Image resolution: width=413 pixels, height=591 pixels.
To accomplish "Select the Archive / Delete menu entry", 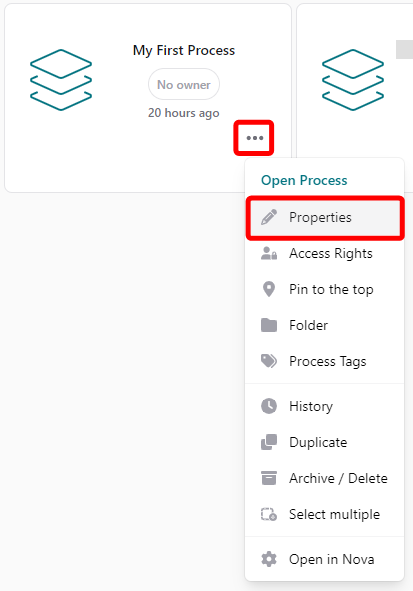I will point(324,478).
